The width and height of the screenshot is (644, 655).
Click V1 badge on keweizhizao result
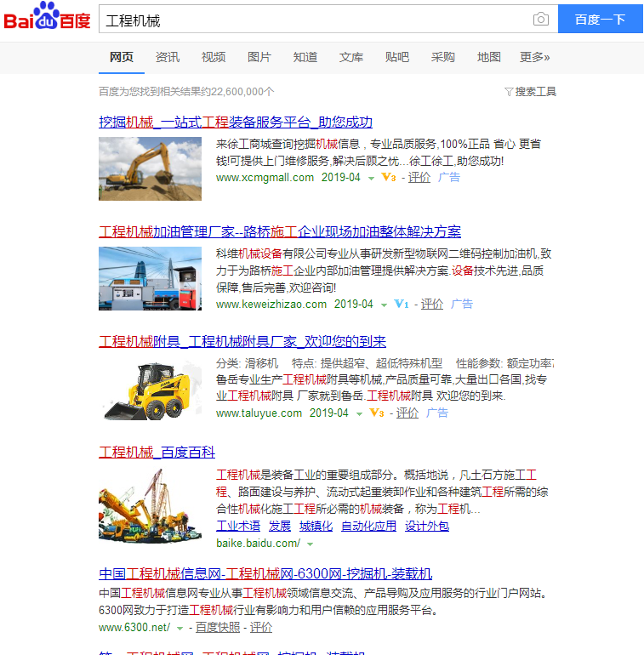[x=402, y=304]
